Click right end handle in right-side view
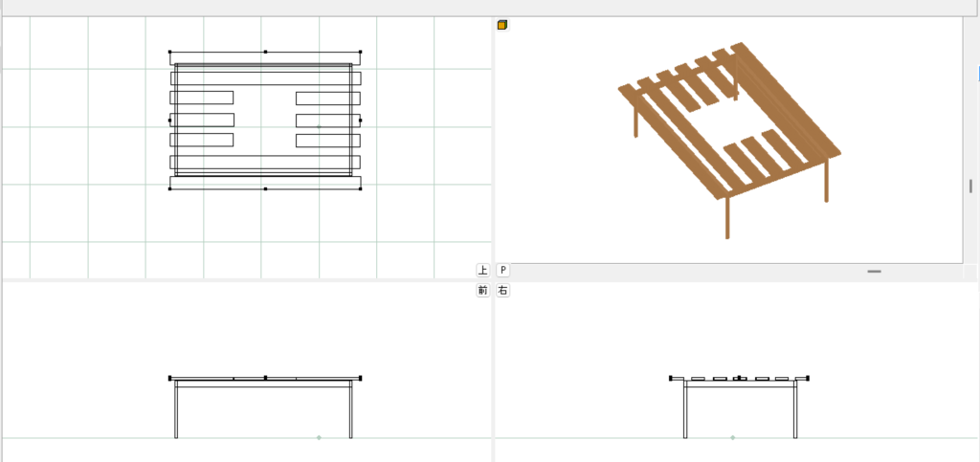The width and height of the screenshot is (980, 462). (809, 379)
